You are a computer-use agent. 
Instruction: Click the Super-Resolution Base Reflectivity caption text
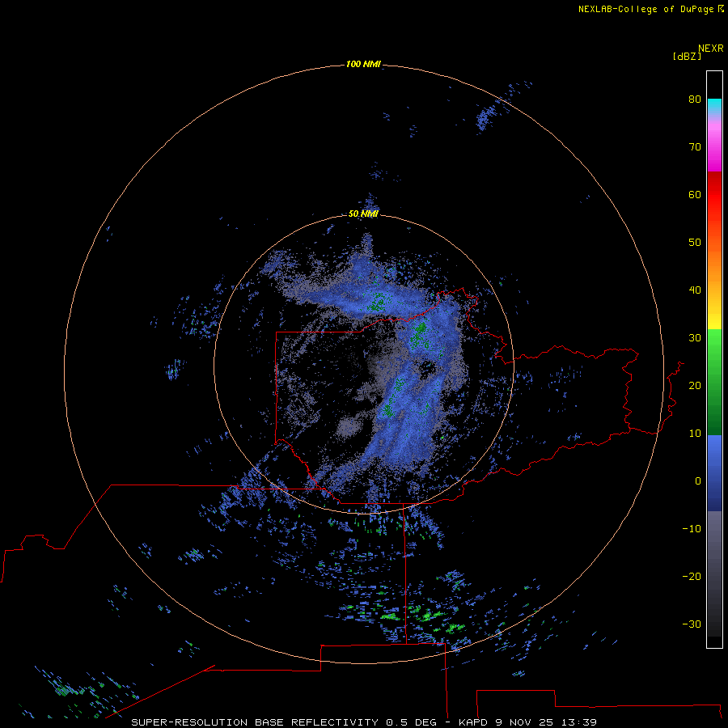point(363,722)
